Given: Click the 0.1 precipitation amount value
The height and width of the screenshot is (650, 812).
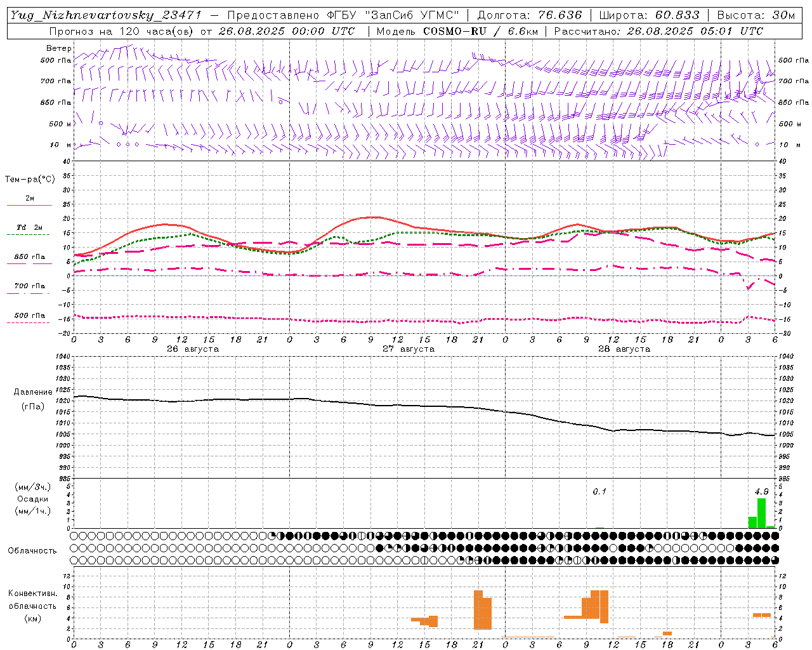Looking at the screenshot, I should click(x=599, y=492).
